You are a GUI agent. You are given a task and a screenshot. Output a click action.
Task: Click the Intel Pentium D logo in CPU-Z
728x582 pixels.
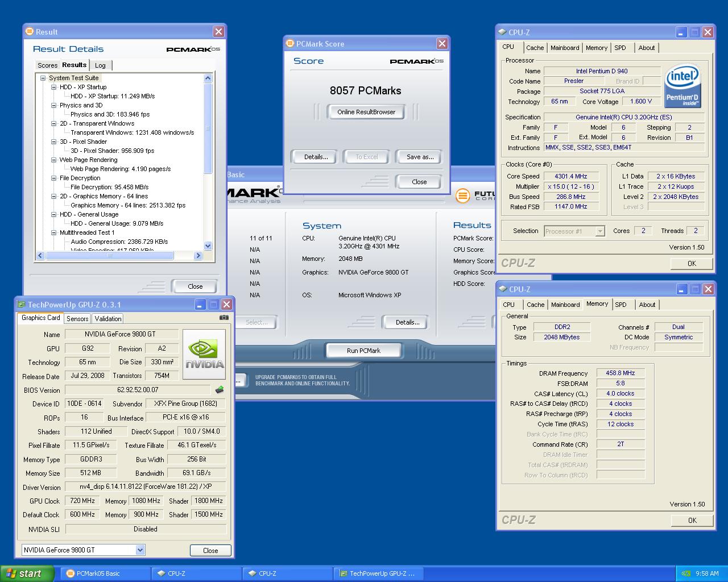click(x=682, y=86)
